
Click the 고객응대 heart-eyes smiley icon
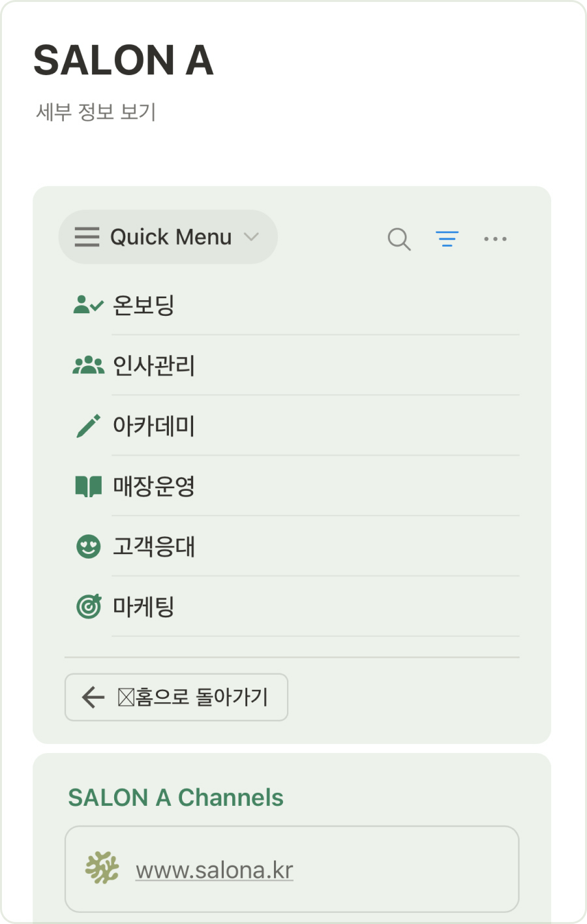88,546
